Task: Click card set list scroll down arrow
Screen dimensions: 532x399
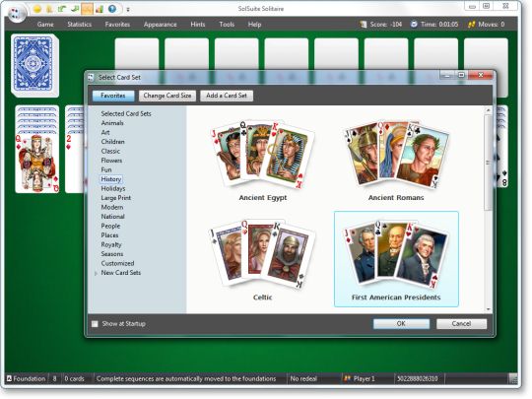Action: coord(489,309)
